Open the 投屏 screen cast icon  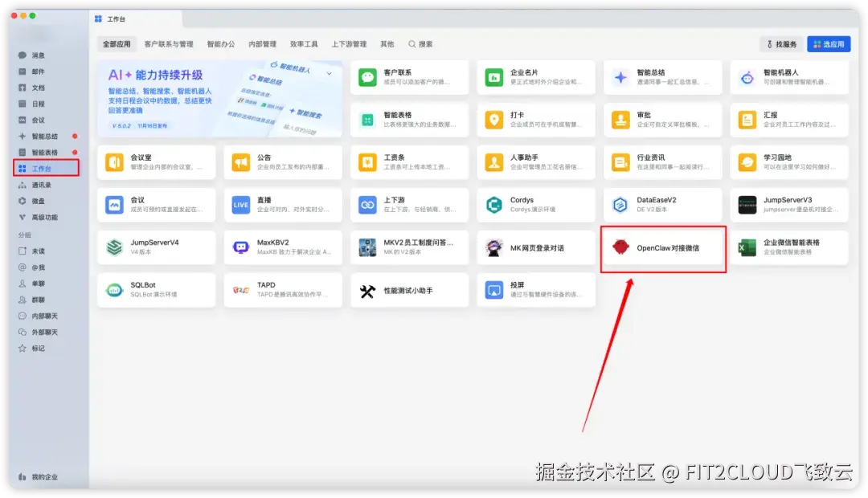click(493, 290)
